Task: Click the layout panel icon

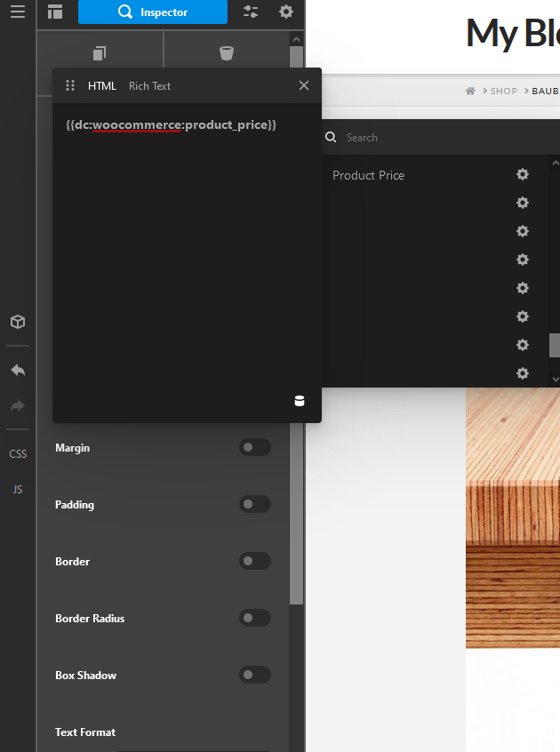Action: 55,12
